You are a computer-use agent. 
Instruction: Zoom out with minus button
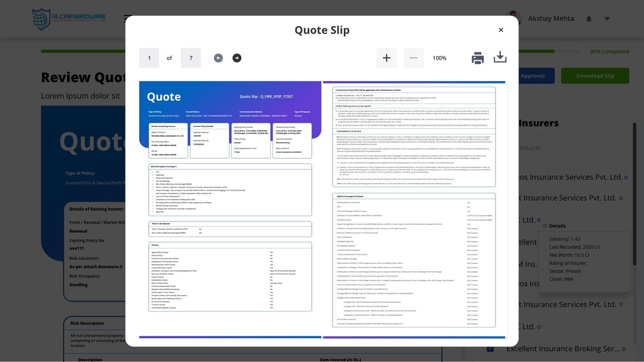tap(414, 58)
